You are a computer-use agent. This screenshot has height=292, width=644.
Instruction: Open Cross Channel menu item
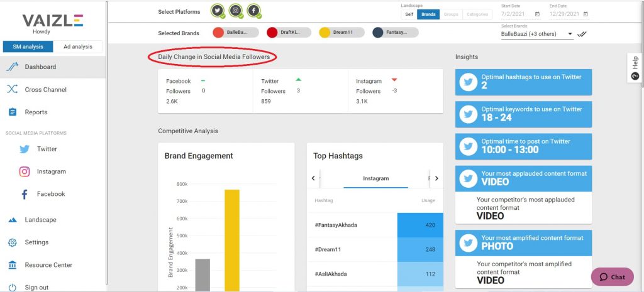point(53,89)
